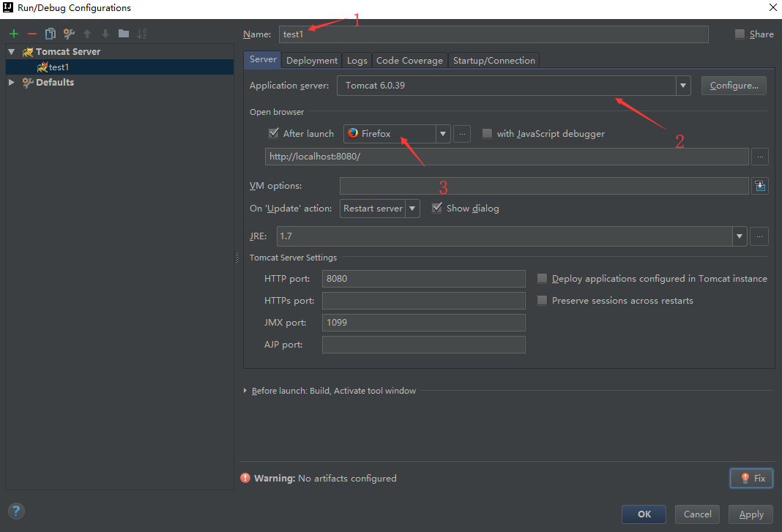
Task: Browse browsers with the ellipsis next to Firefox
Action: tap(462, 134)
